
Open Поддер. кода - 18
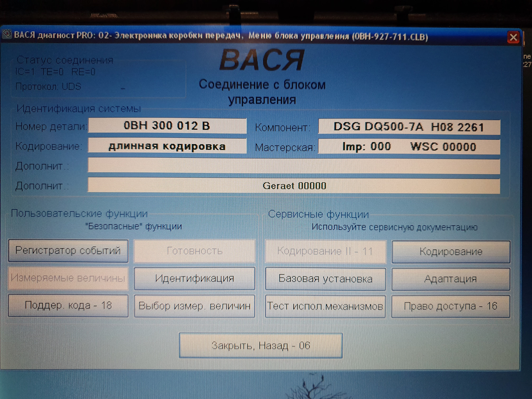68,306
